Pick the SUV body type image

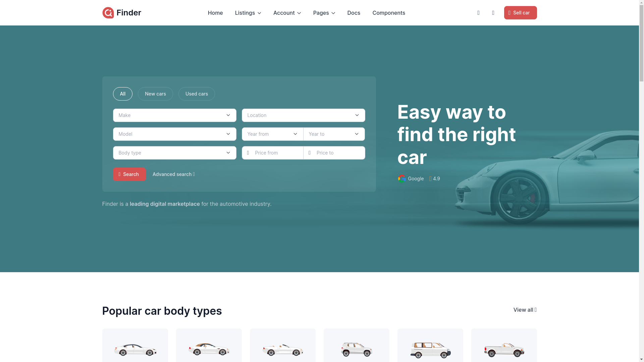click(x=357, y=350)
